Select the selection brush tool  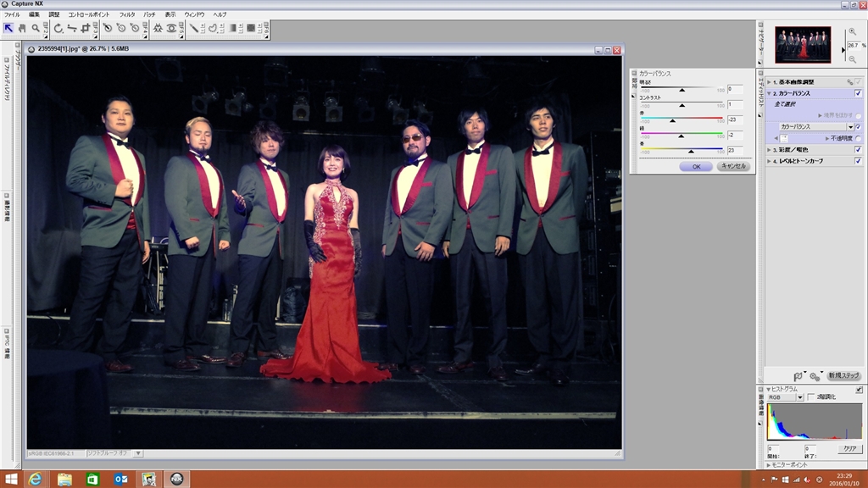194,28
